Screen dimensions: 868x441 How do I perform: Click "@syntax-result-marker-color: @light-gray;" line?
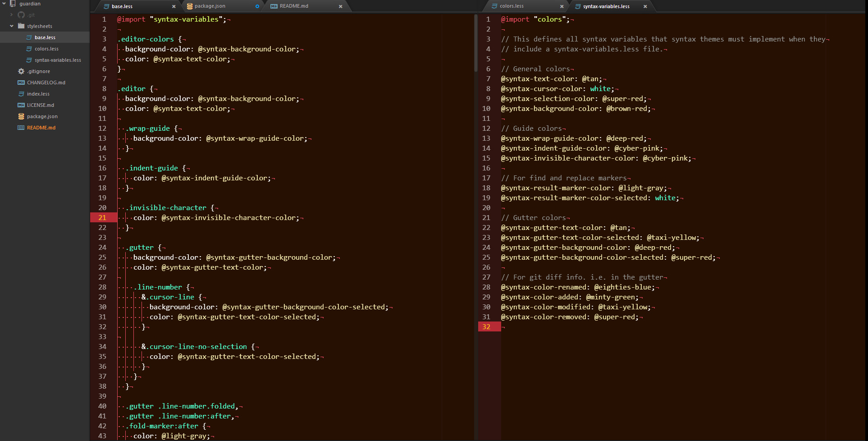click(x=584, y=188)
